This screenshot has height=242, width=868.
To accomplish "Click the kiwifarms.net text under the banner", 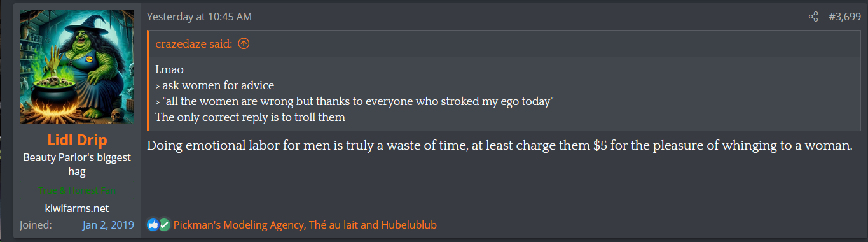I will 77,208.
